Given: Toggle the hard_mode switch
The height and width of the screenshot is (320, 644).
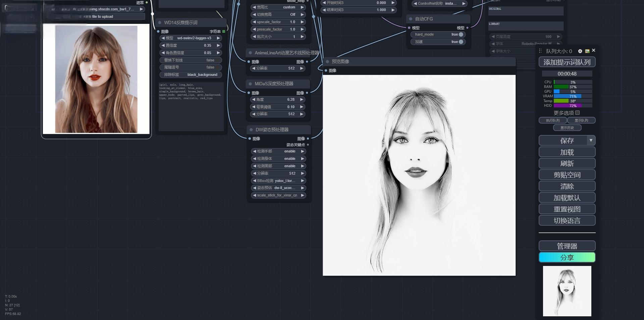Looking at the screenshot, I should pyautogui.click(x=461, y=35).
